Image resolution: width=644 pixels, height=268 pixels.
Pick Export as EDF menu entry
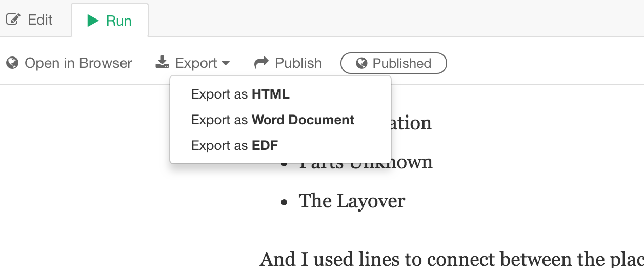pos(234,146)
